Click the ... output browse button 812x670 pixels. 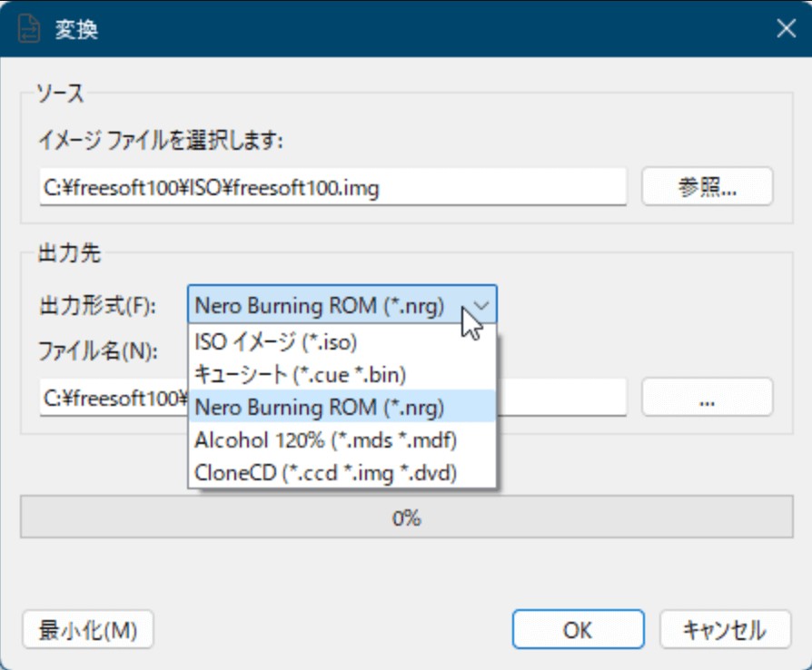coord(707,398)
